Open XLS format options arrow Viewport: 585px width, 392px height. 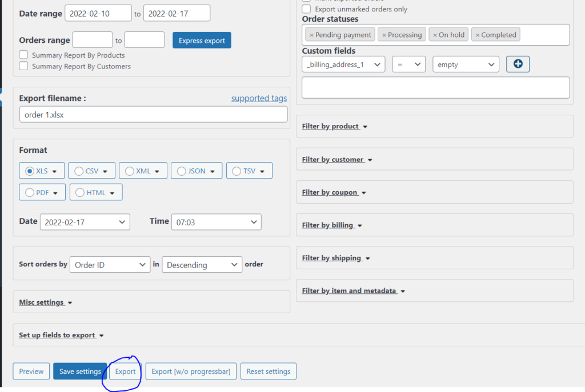pyautogui.click(x=54, y=171)
